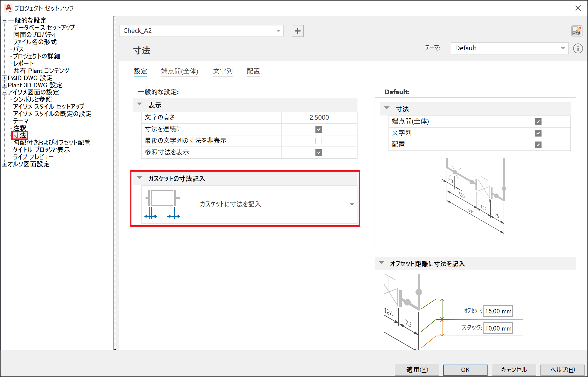Image resolution: width=588 pixels, height=377 pixels.
Task: Uncheck 参照寸法を表示 checkbox
Action: (319, 152)
